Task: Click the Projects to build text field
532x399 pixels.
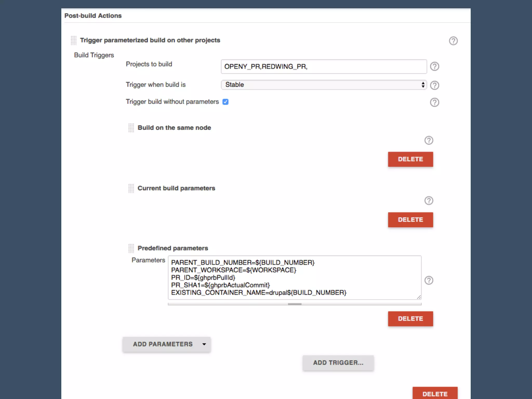Action: coord(324,66)
